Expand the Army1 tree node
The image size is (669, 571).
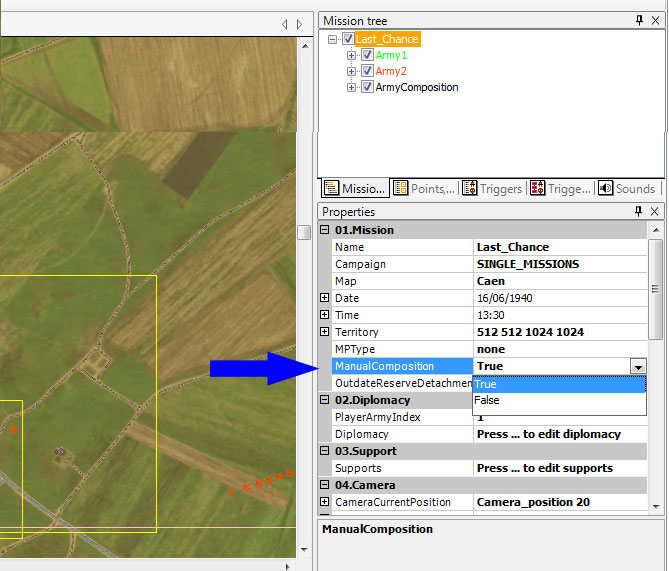352,56
